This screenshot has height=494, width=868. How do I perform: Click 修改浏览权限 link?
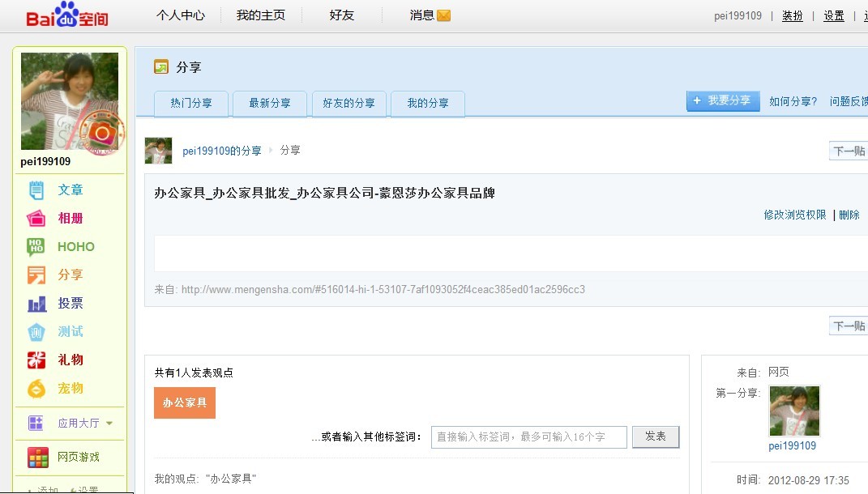coord(795,215)
